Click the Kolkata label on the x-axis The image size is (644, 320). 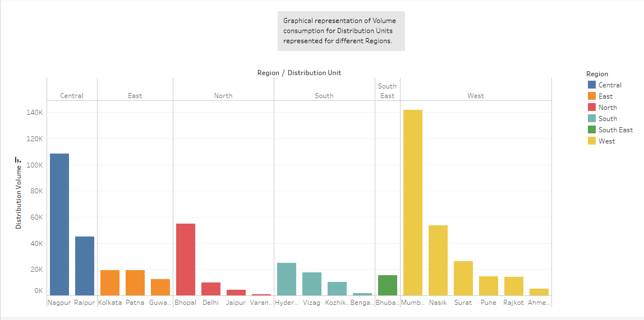pos(110,303)
